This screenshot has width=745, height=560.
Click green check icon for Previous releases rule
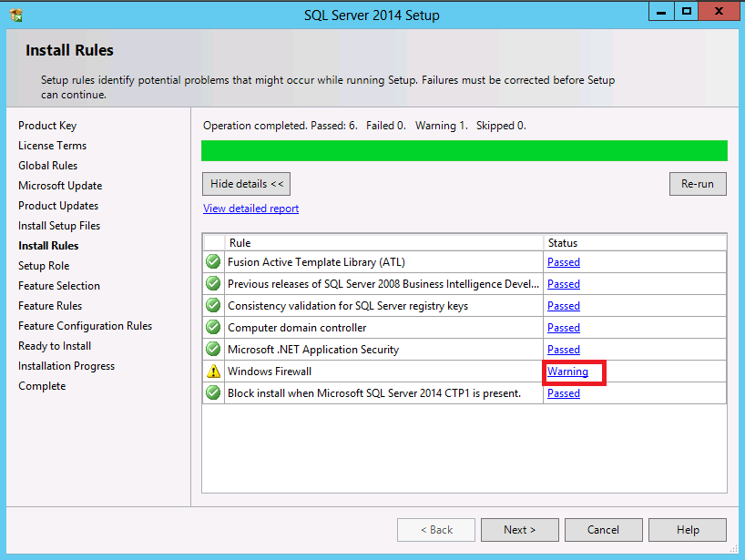[x=213, y=283]
